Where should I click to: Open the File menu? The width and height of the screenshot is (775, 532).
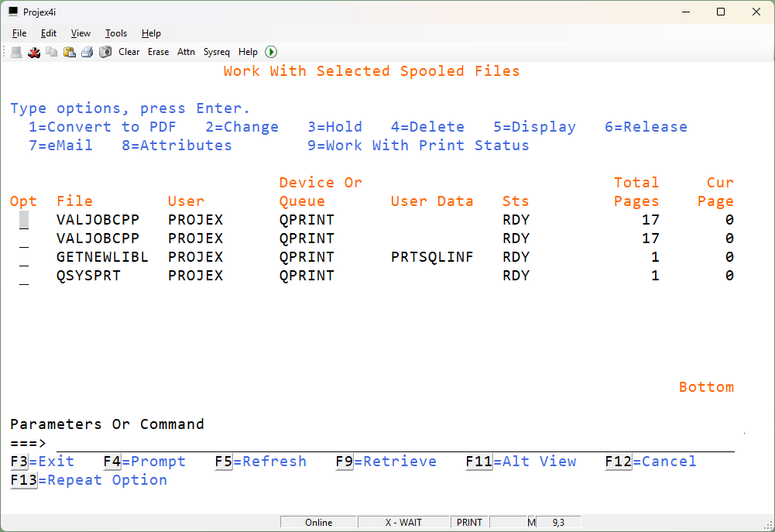(x=19, y=33)
